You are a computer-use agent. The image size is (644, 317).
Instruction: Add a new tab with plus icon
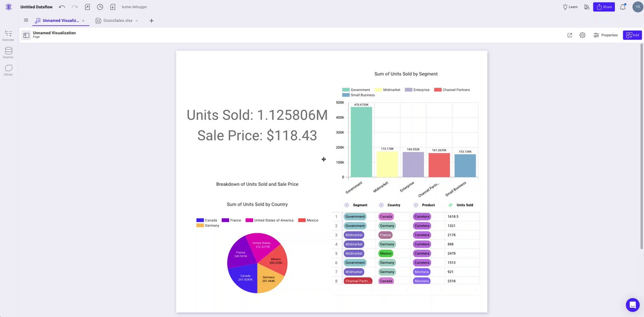click(152, 21)
